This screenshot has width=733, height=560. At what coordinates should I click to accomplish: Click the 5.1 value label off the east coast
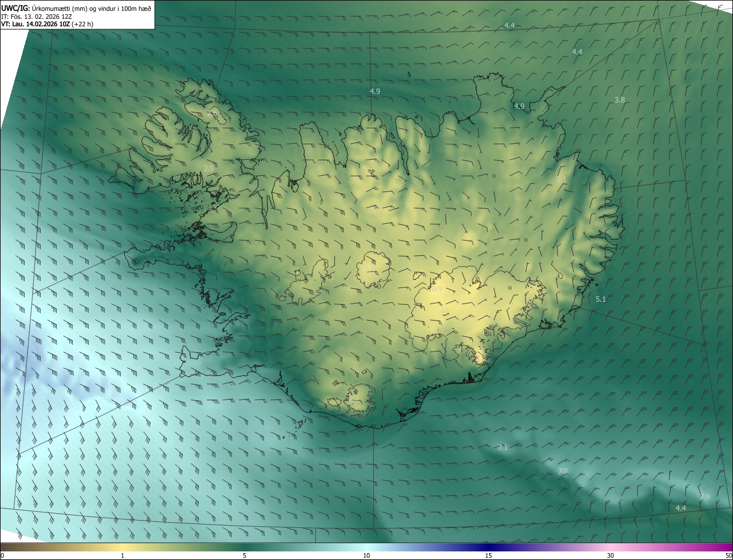pyautogui.click(x=601, y=299)
